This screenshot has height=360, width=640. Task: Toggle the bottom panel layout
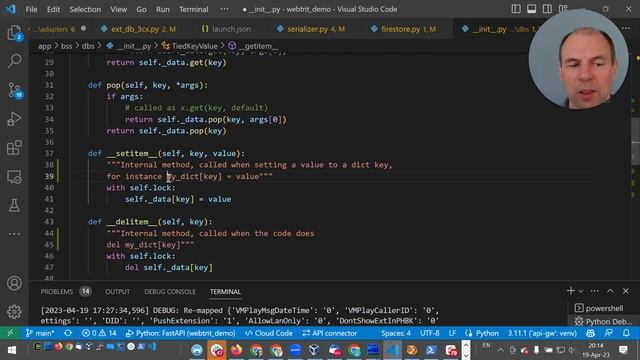click(531, 9)
